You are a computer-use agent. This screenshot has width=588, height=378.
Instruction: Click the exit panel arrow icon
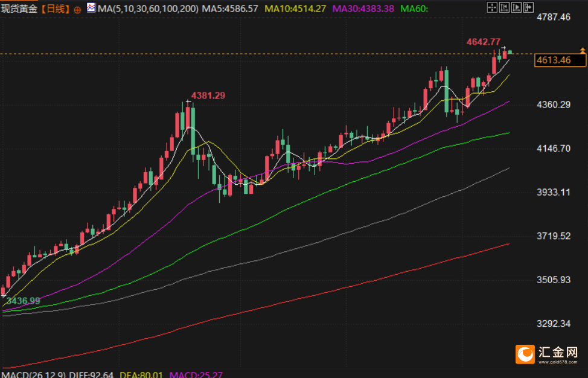pyautogui.click(x=528, y=7)
